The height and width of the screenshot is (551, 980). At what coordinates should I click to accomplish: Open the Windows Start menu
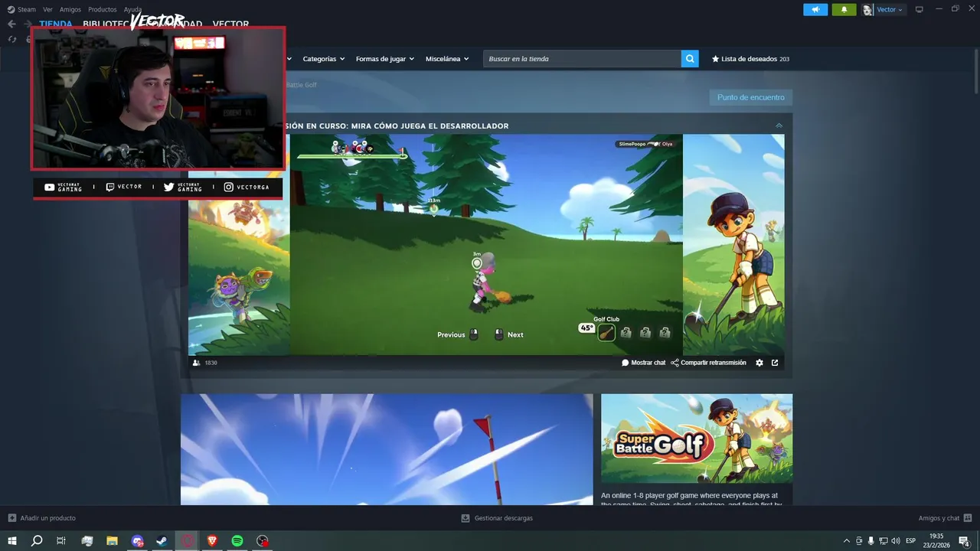tap(12, 541)
